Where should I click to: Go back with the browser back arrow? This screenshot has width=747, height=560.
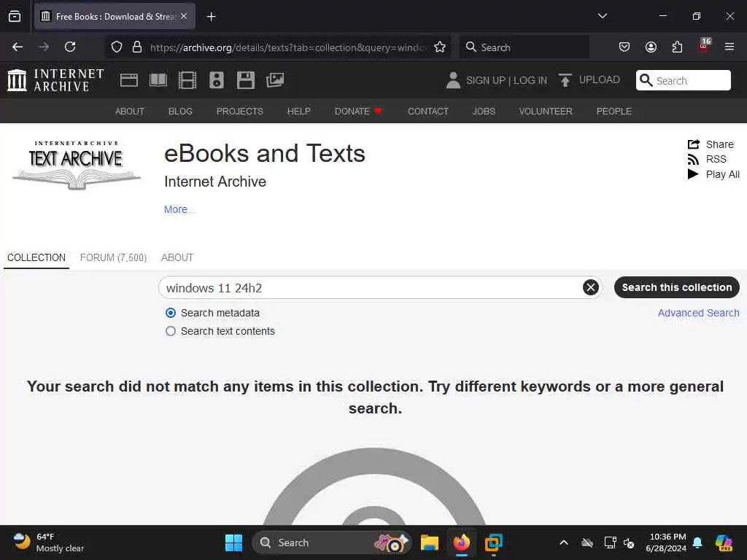pyautogui.click(x=18, y=47)
